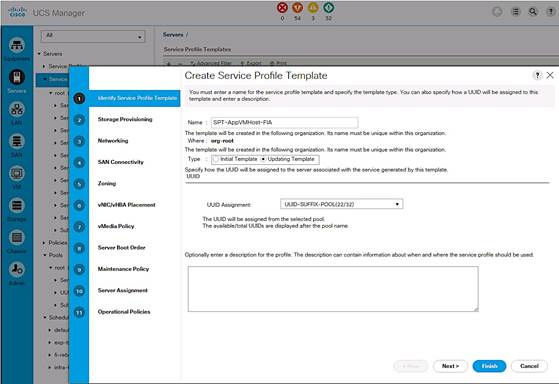This screenshot has width=559, height=384.
Task: Open the LAN sidebar icon
Action: point(17,109)
